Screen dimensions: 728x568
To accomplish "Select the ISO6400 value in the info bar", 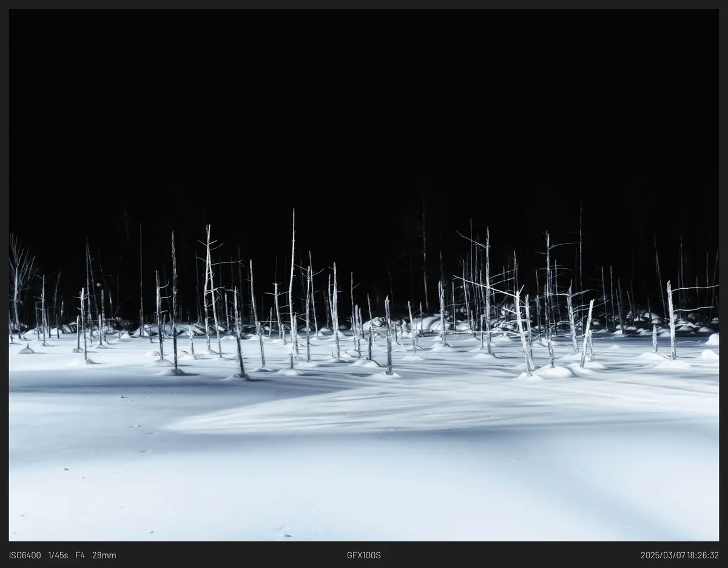I will [x=25, y=555].
